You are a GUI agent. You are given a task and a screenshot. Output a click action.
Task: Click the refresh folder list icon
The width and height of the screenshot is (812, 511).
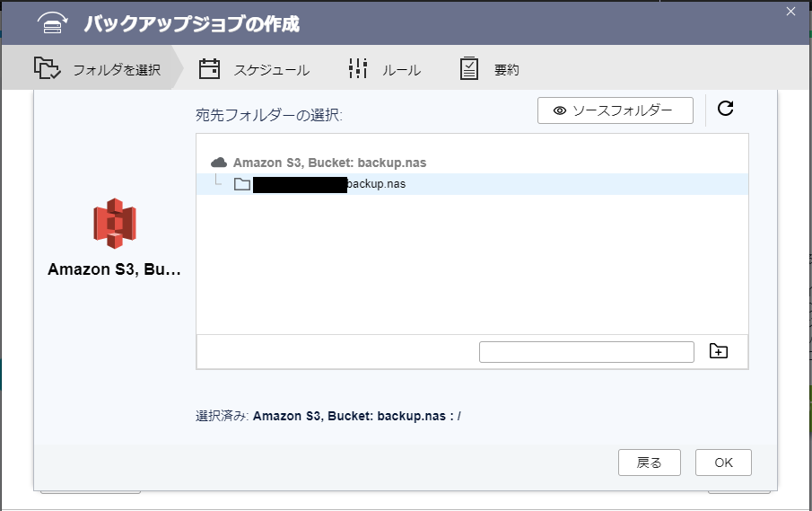[725, 109]
